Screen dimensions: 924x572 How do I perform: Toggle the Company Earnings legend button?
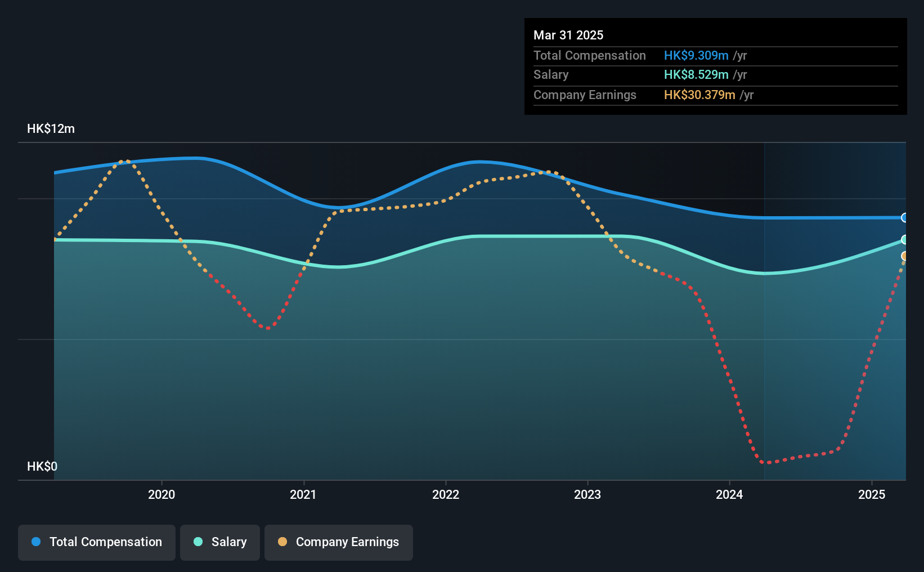(x=339, y=542)
